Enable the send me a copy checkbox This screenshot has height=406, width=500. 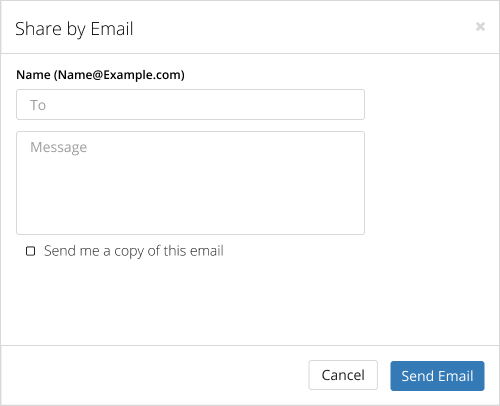(x=31, y=251)
